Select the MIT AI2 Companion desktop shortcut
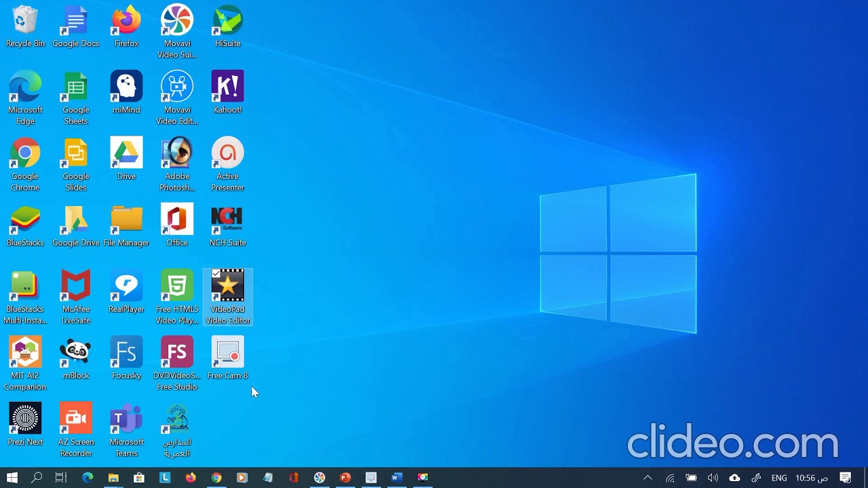 pyautogui.click(x=25, y=363)
